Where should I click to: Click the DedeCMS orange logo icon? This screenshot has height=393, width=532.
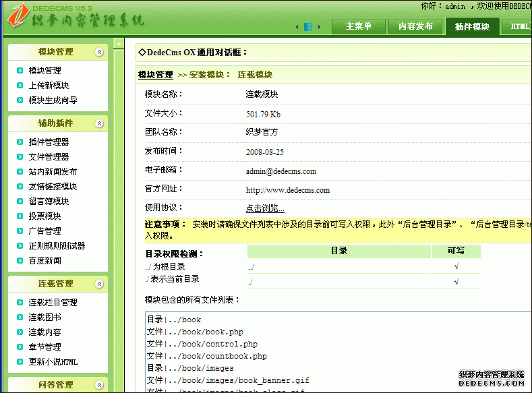pos(18,16)
